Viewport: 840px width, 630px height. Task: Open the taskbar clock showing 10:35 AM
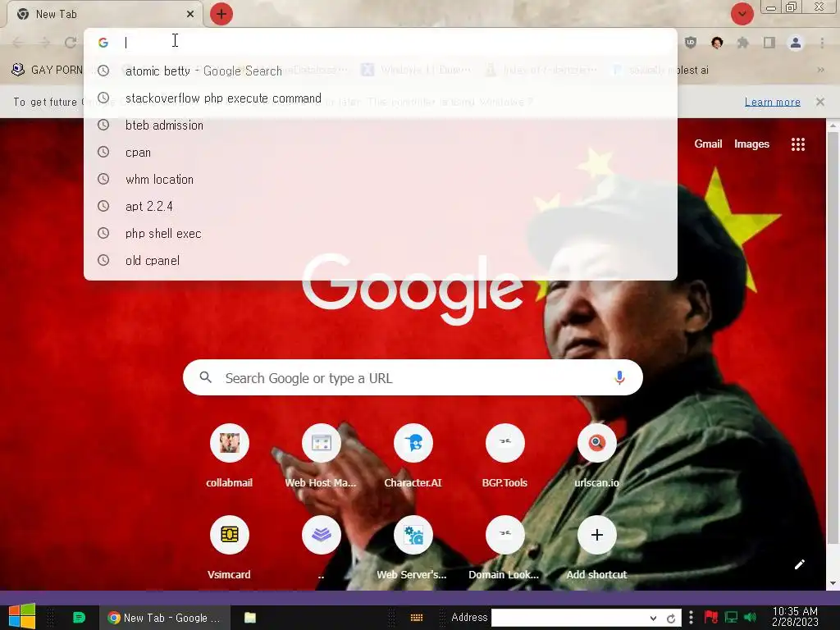pyautogui.click(x=795, y=617)
